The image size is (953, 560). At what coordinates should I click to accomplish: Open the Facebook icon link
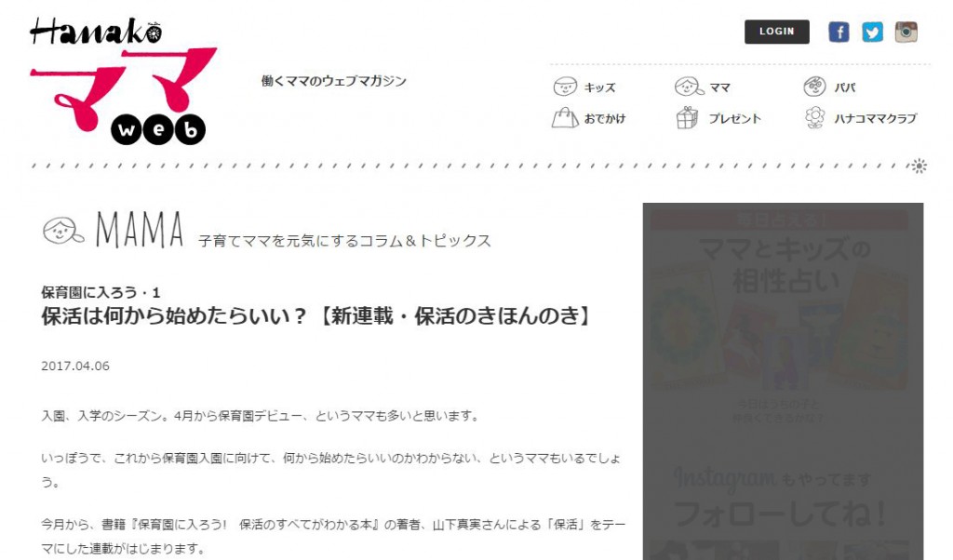[x=839, y=32]
